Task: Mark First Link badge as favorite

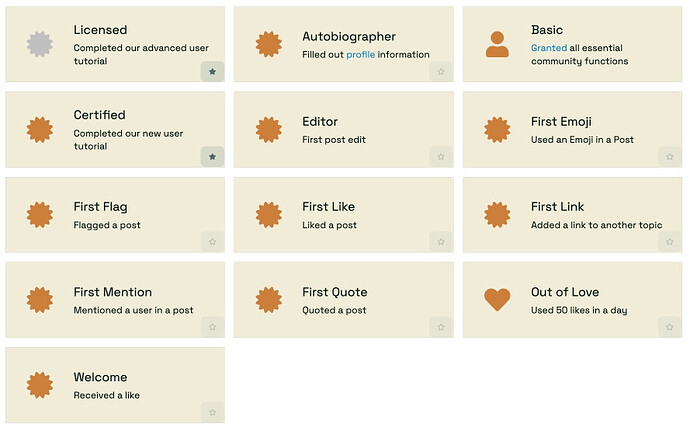Action: [x=670, y=242]
